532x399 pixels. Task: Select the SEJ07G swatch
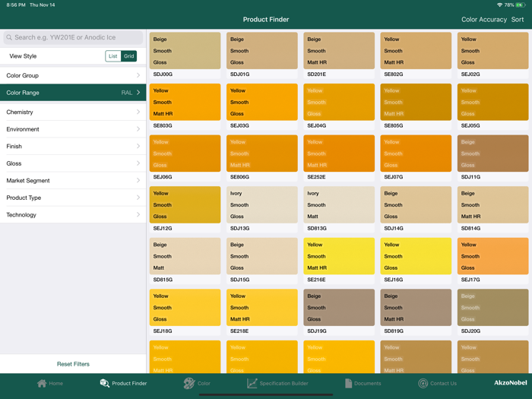(416, 154)
